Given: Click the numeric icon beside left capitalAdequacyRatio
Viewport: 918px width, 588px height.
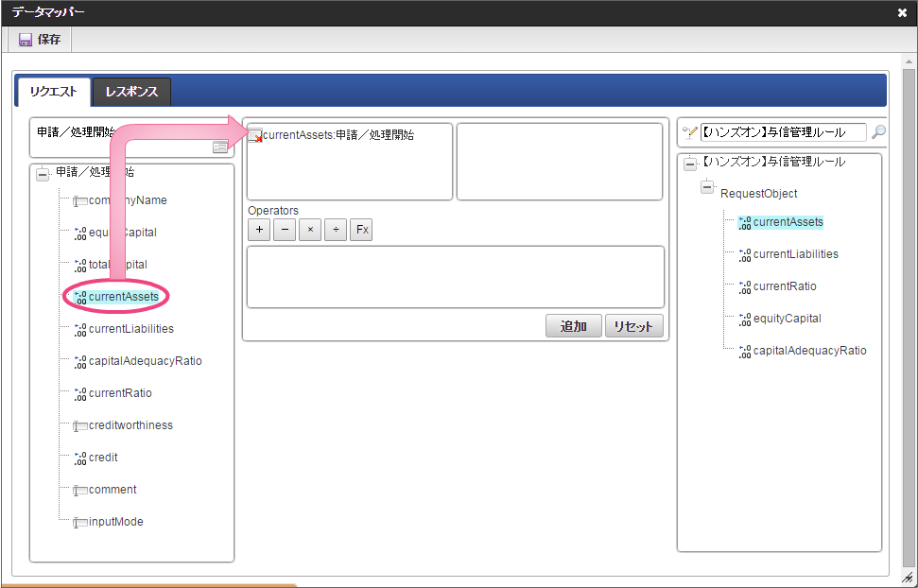Looking at the screenshot, I should click(x=80, y=361).
